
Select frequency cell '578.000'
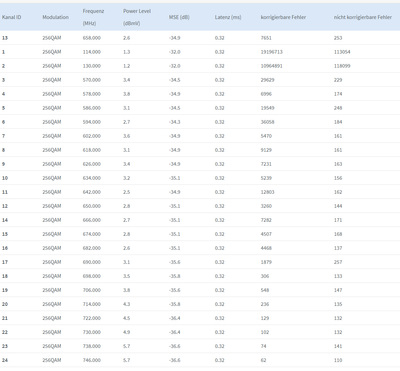click(x=92, y=94)
